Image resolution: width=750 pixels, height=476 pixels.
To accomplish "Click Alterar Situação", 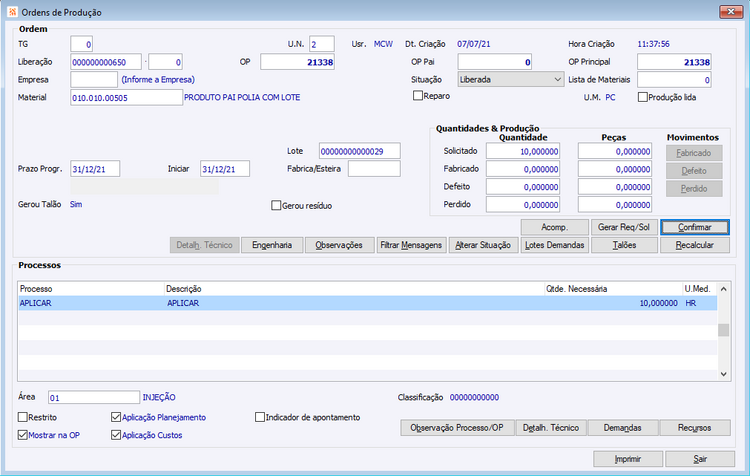I will (x=483, y=245).
